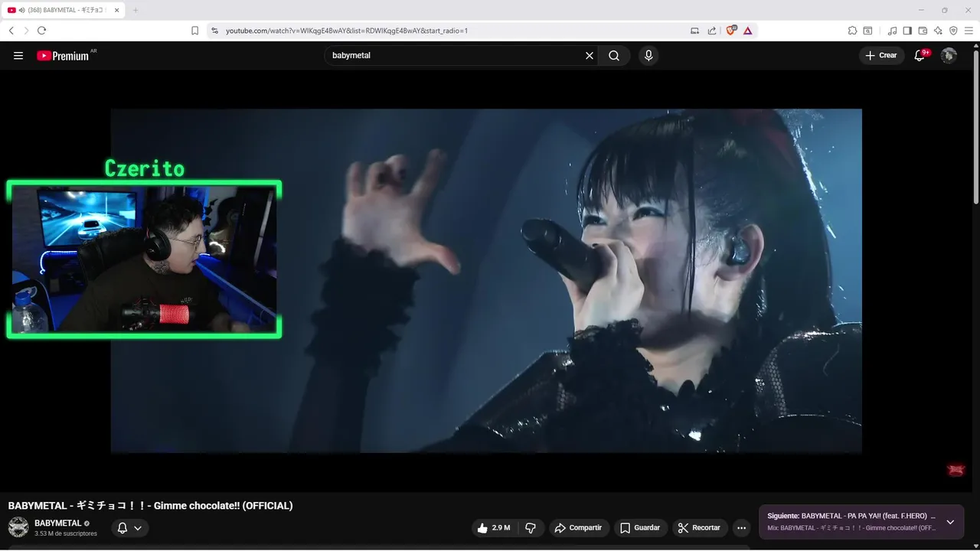Open media control music note icon
The image size is (980, 551).
click(x=892, y=31)
